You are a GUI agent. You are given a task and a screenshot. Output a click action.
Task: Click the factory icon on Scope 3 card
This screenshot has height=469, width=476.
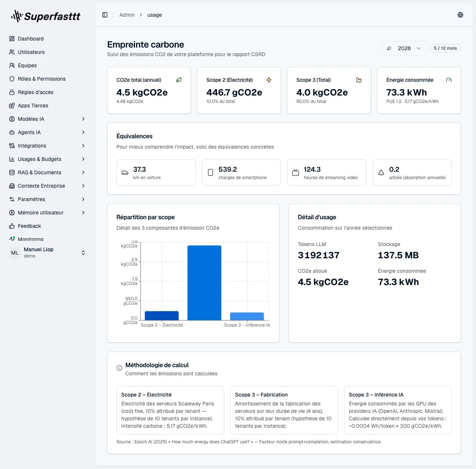[359, 80]
